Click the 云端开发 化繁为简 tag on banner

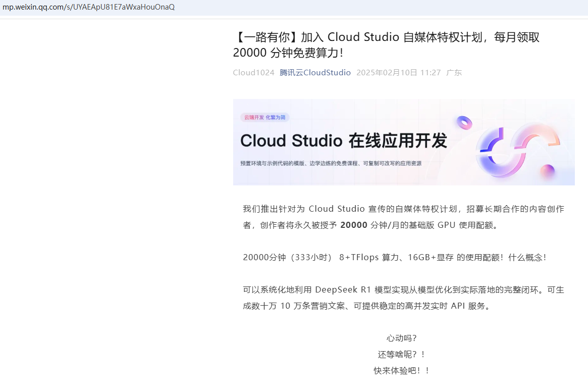pyautogui.click(x=265, y=117)
